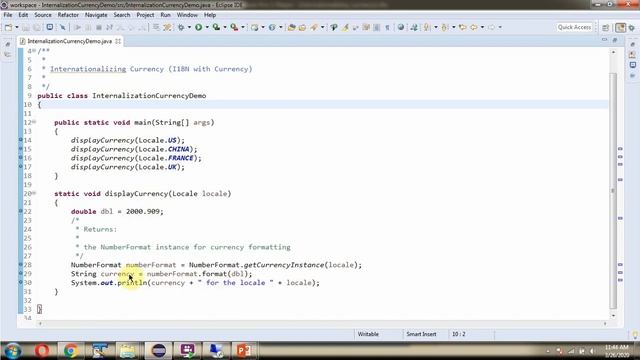Switch to the Debug perspective icon

(x=632, y=27)
